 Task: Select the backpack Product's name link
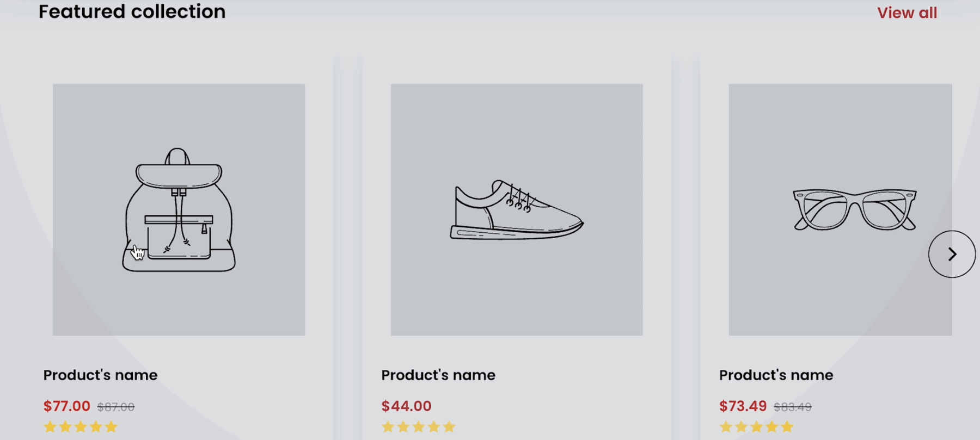click(100, 374)
